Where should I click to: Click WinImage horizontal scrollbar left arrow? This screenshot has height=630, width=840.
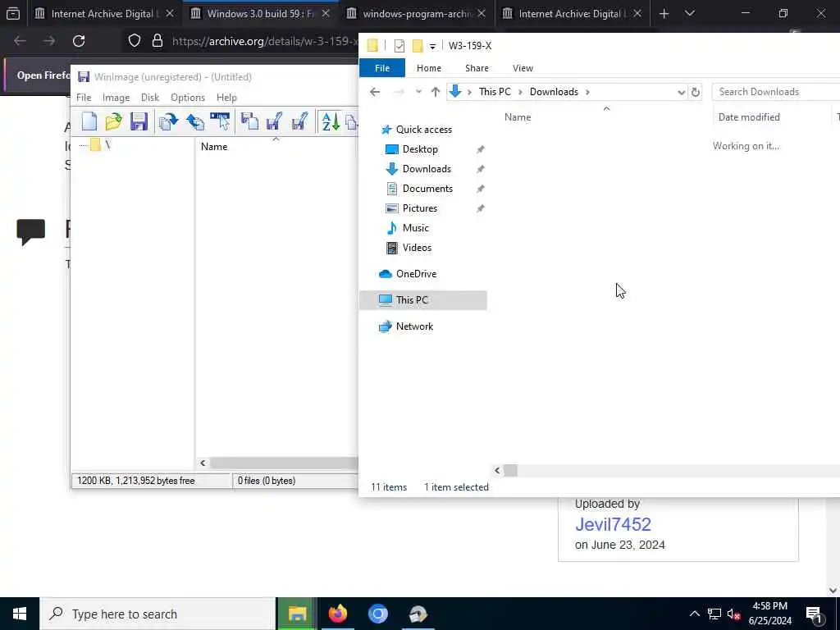pos(203,463)
